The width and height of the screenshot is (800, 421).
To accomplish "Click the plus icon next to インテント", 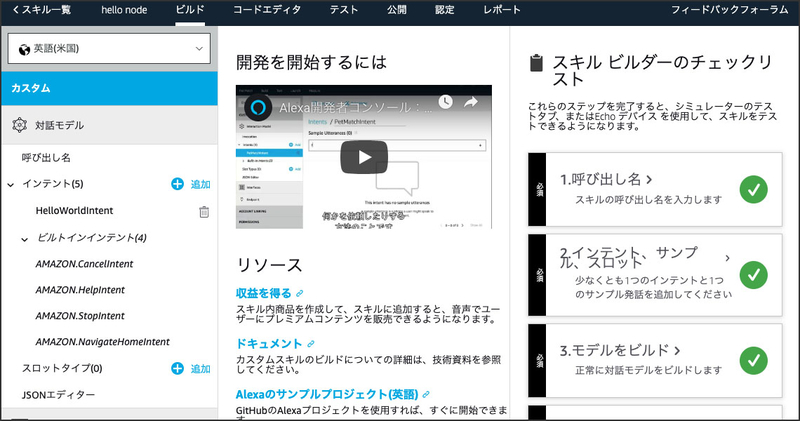I will point(177,184).
